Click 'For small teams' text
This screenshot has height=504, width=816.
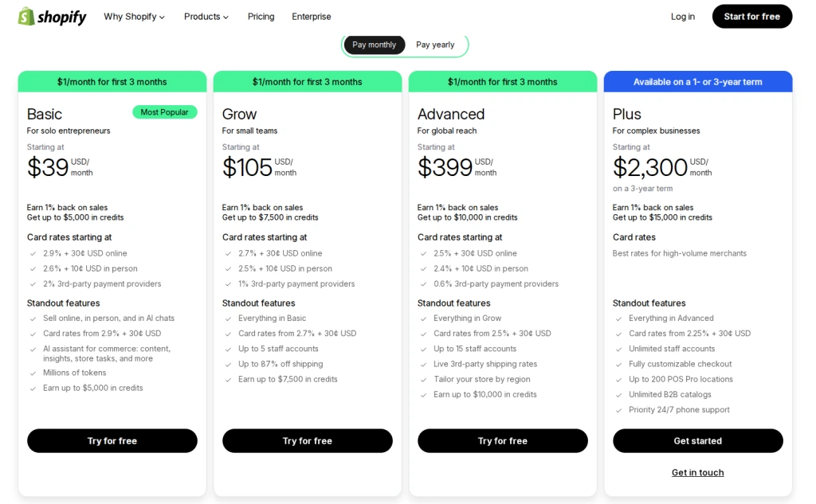click(249, 131)
